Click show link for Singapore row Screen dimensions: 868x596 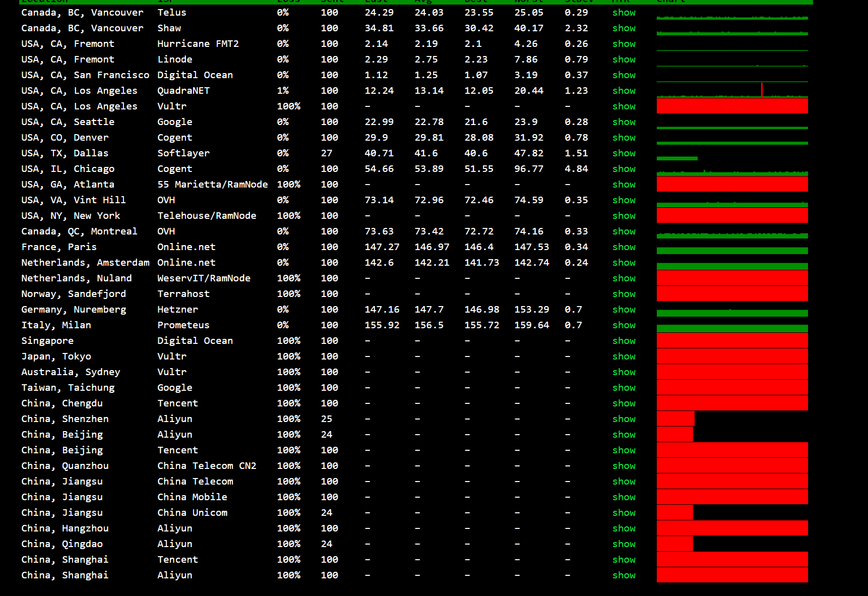tap(624, 341)
